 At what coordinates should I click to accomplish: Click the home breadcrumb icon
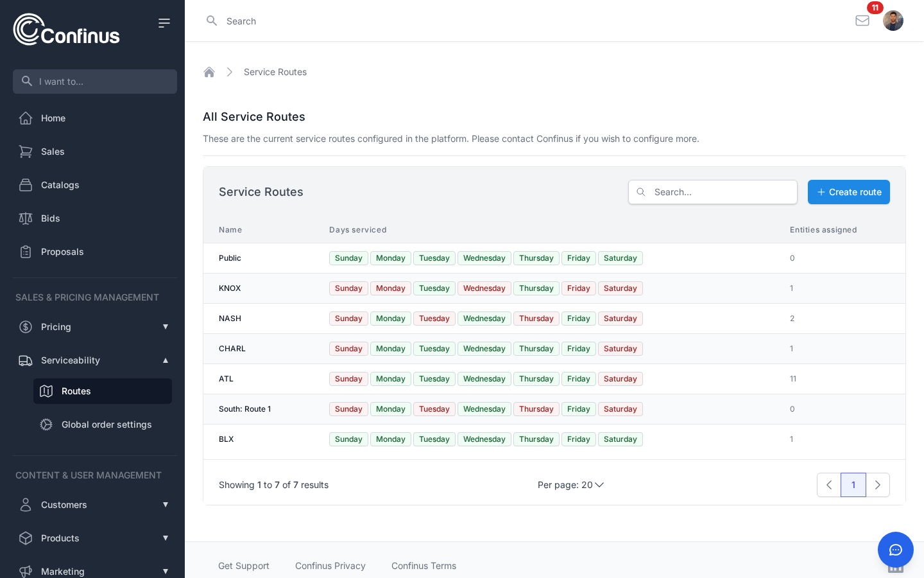pos(209,72)
